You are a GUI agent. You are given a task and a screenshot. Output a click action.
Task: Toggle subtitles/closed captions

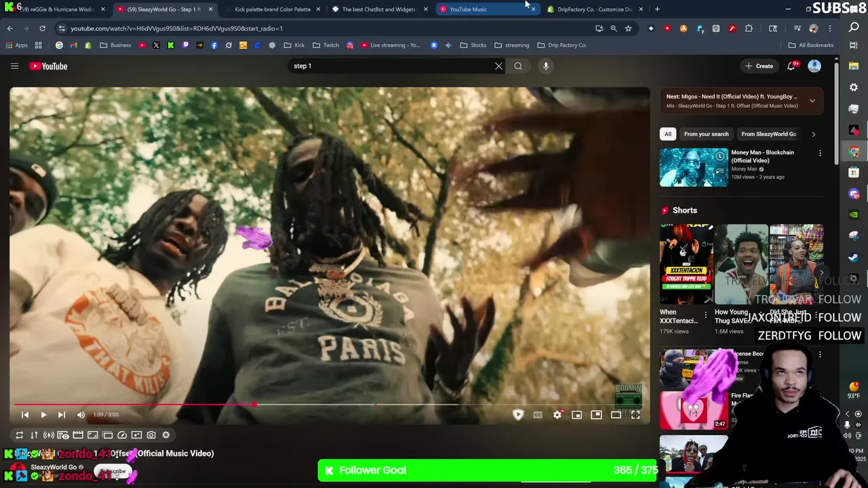[538, 415]
